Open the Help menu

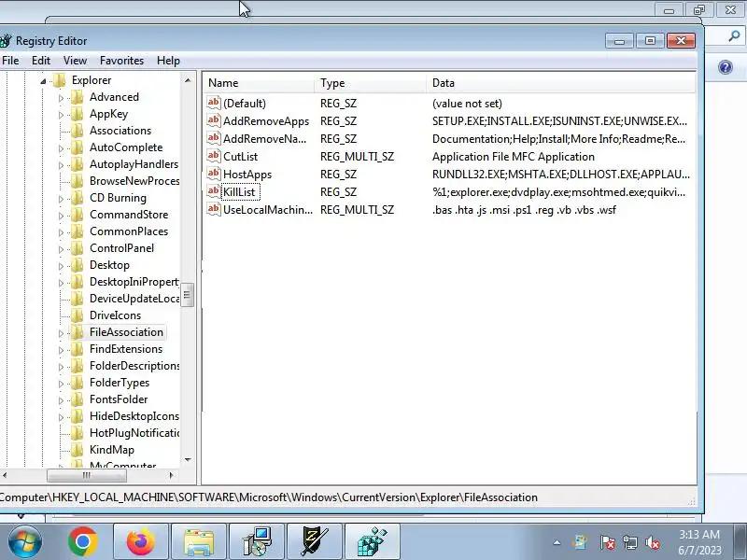tap(169, 61)
